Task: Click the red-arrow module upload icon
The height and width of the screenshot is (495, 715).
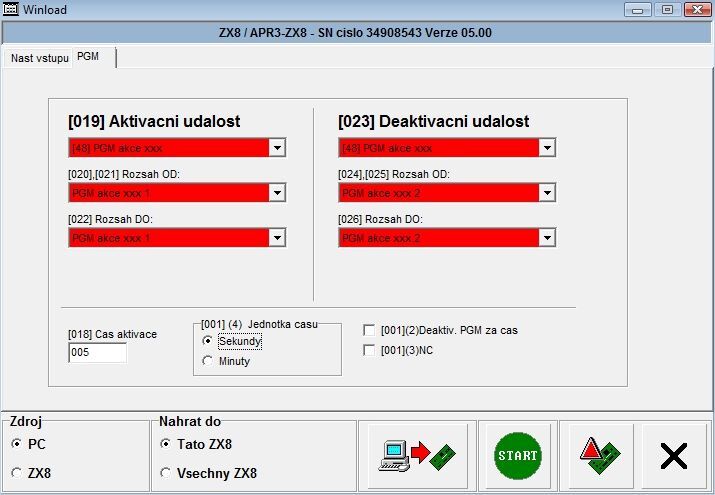Action: click(599, 455)
